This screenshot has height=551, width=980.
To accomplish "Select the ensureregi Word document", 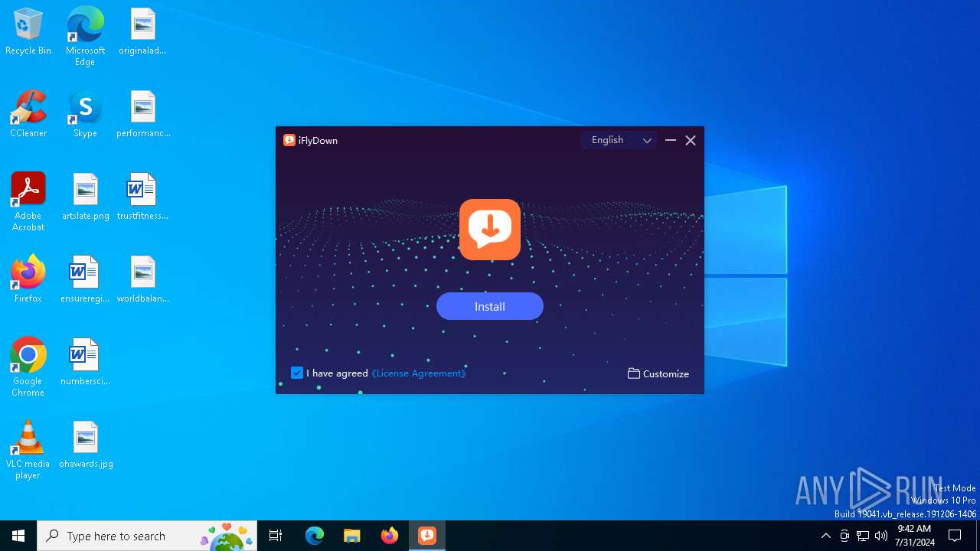I will (85, 279).
